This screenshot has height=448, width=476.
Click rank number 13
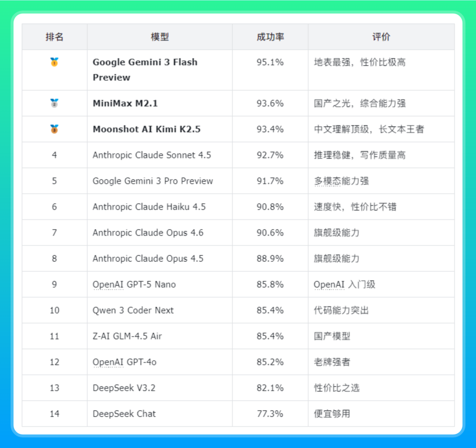pos(55,388)
